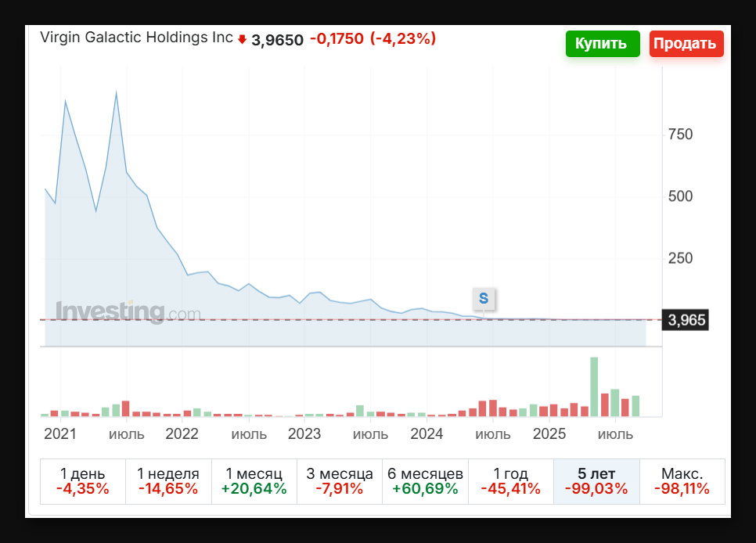Click the (-4,23%) percent change value
The width and height of the screenshot is (756, 543).
pyautogui.click(x=403, y=38)
